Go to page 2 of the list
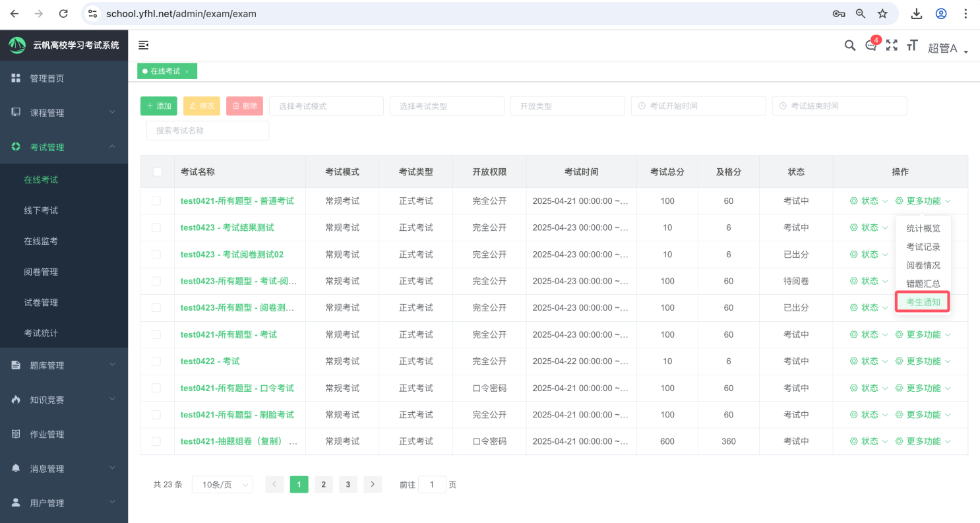The width and height of the screenshot is (980, 523). (323, 485)
